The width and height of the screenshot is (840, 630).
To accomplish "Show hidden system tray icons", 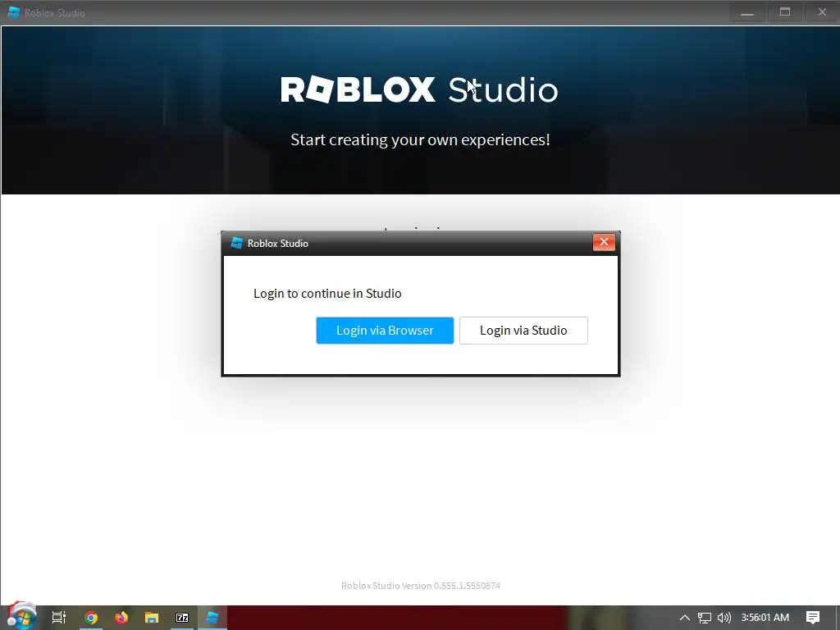I will click(685, 618).
